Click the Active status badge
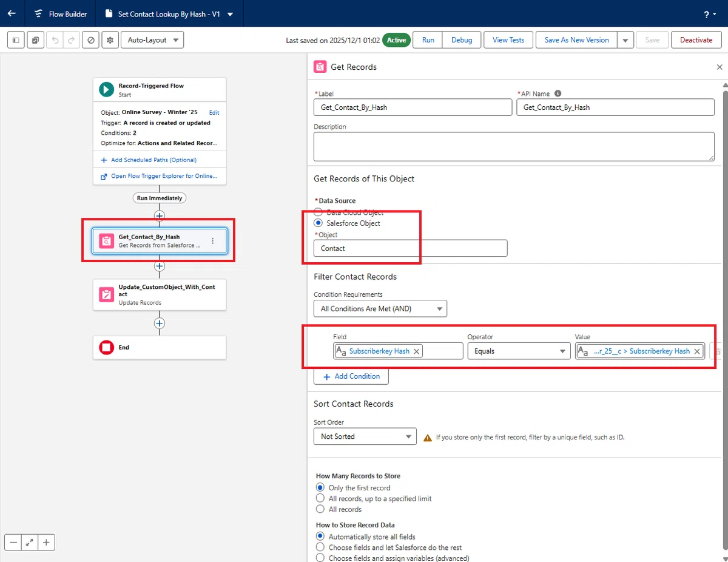This screenshot has width=728, height=562. tap(397, 40)
